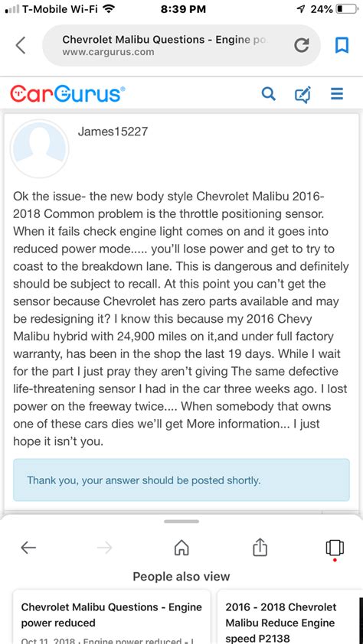This screenshot has width=363, height=644.
Task: Tap the 'Thank you, your answer' notice
Action: pos(181,480)
